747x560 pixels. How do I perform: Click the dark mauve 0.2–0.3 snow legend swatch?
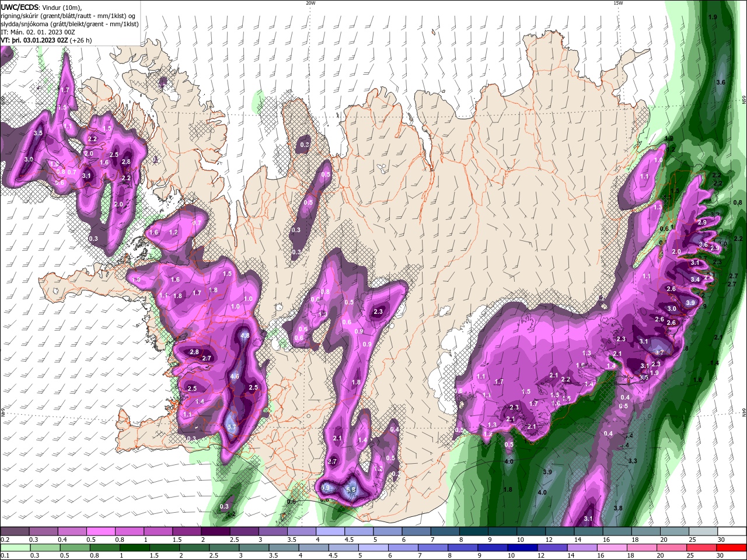click(x=15, y=531)
